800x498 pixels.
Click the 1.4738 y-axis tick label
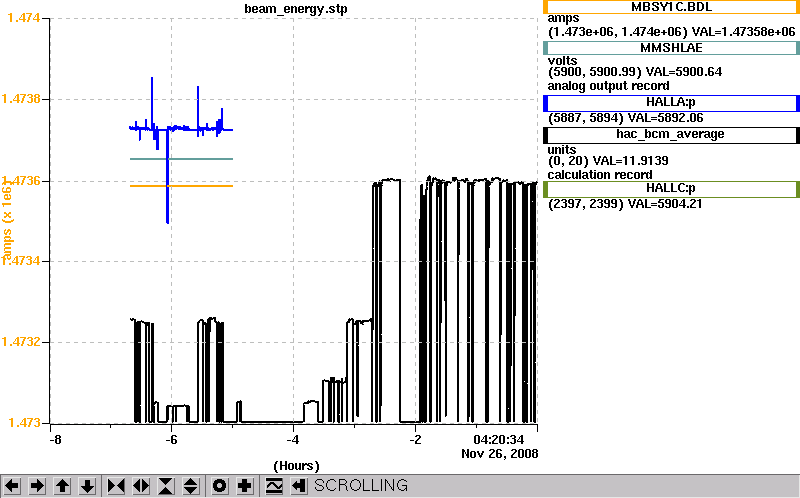point(21,98)
